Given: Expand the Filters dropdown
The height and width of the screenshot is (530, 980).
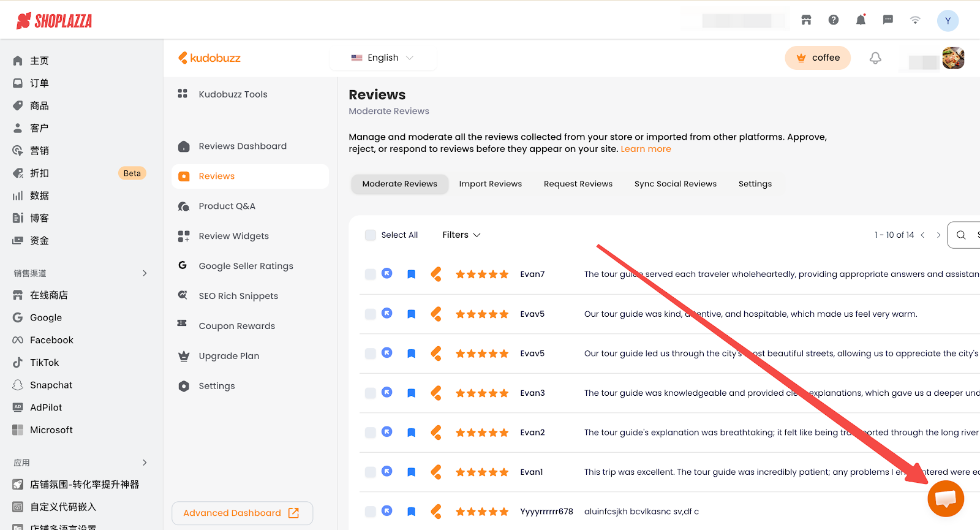Looking at the screenshot, I should click(x=461, y=235).
